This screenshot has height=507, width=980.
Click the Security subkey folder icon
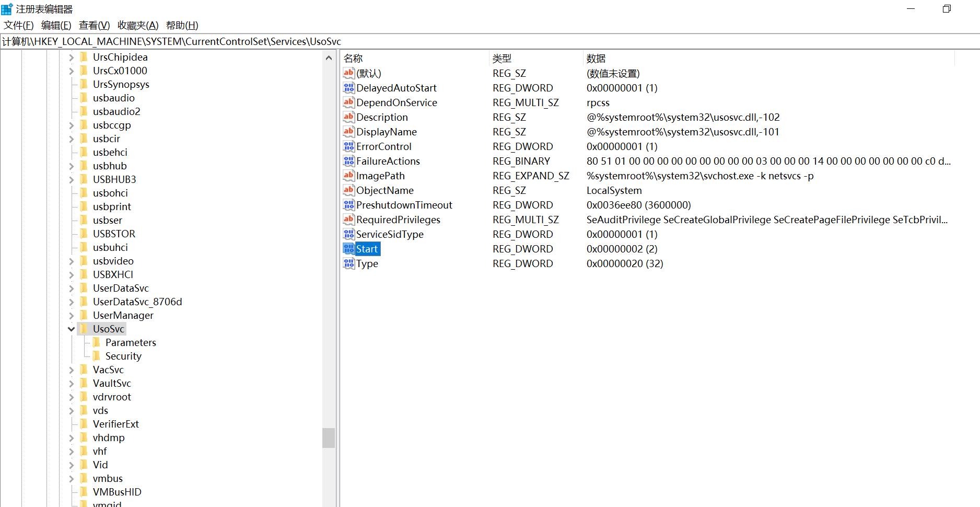click(x=98, y=356)
